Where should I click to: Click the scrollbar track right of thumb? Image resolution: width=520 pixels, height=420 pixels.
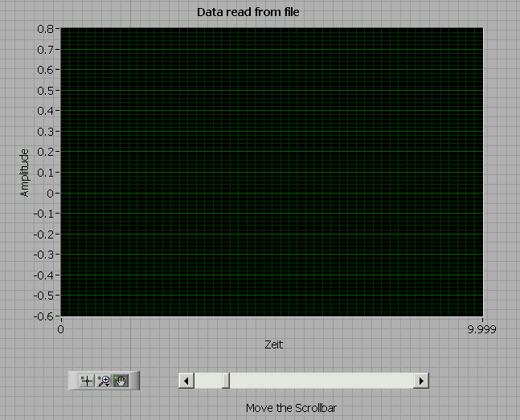click(321, 381)
